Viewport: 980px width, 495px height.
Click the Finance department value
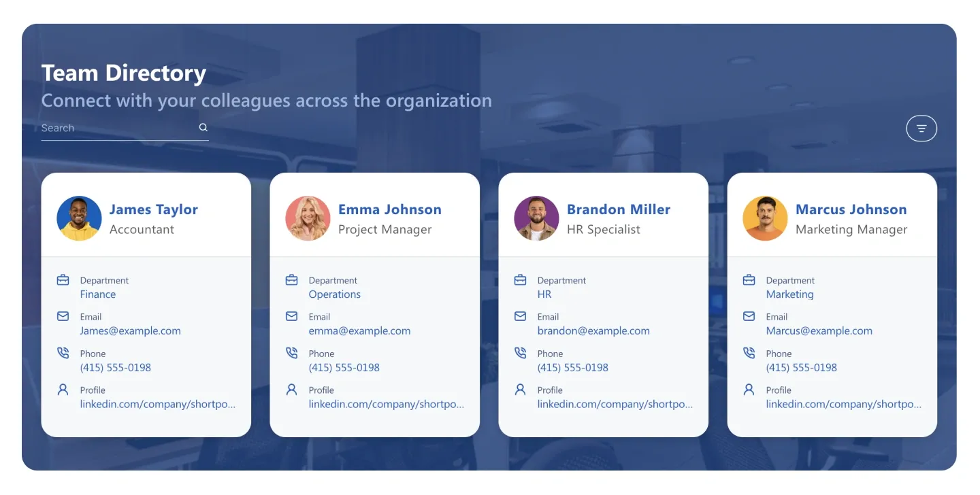click(x=98, y=294)
